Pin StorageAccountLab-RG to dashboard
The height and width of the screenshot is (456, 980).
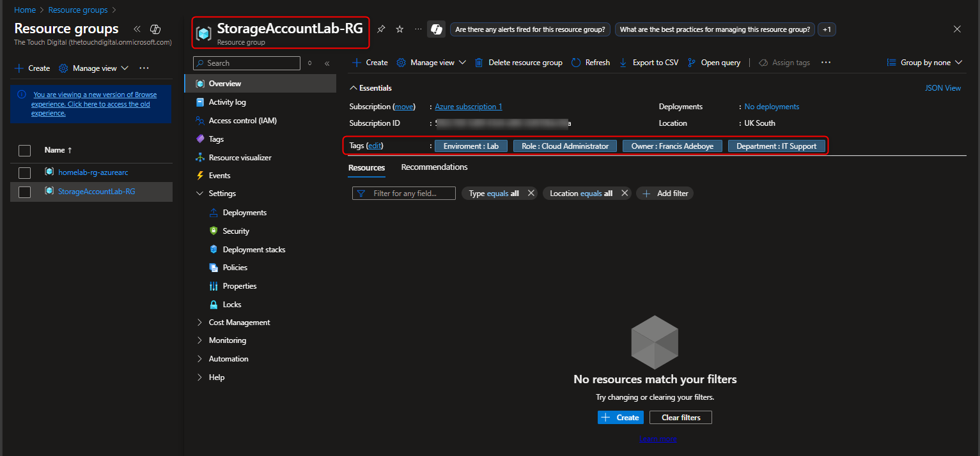click(x=381, y=29)
